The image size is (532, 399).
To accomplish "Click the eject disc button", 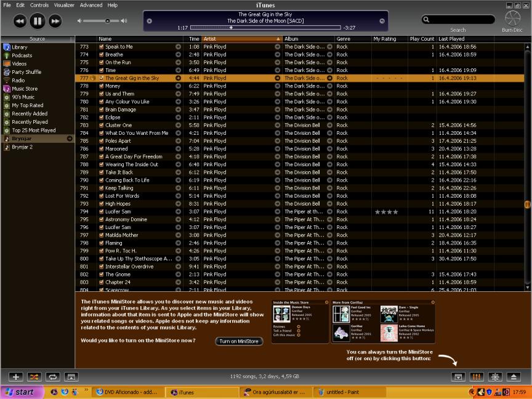I will click(x=514, y=377).
